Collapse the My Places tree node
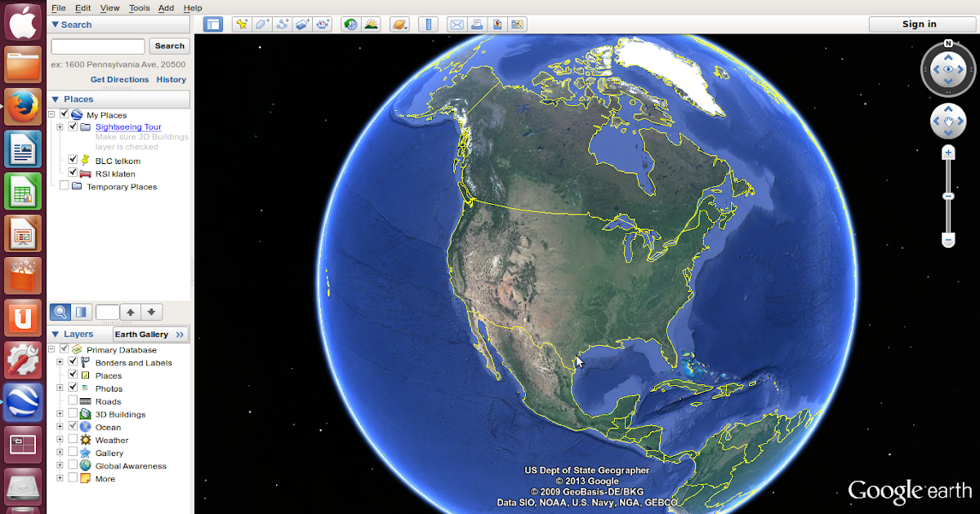The image size is (980, 514). (51, 114)
